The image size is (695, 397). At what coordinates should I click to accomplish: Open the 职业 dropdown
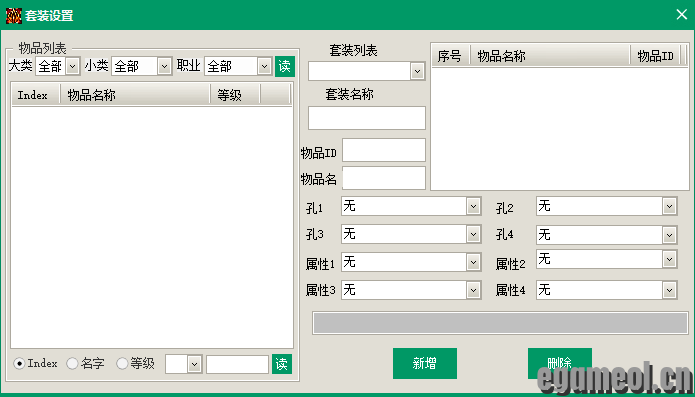click(264, 66)
